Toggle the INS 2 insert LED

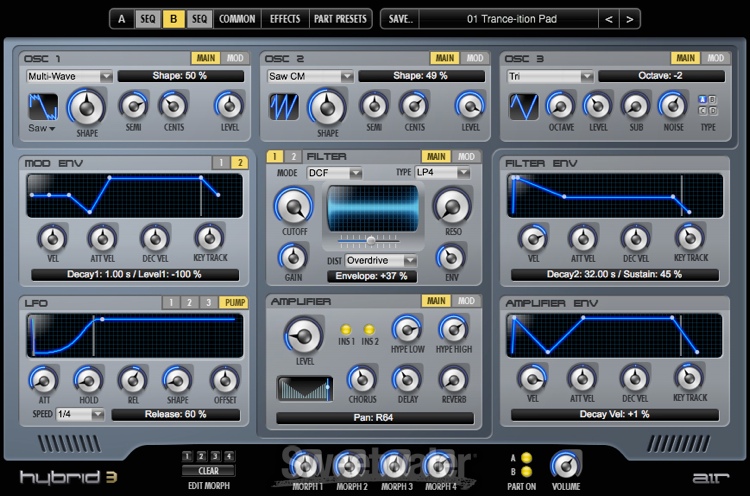pos(369,329)
